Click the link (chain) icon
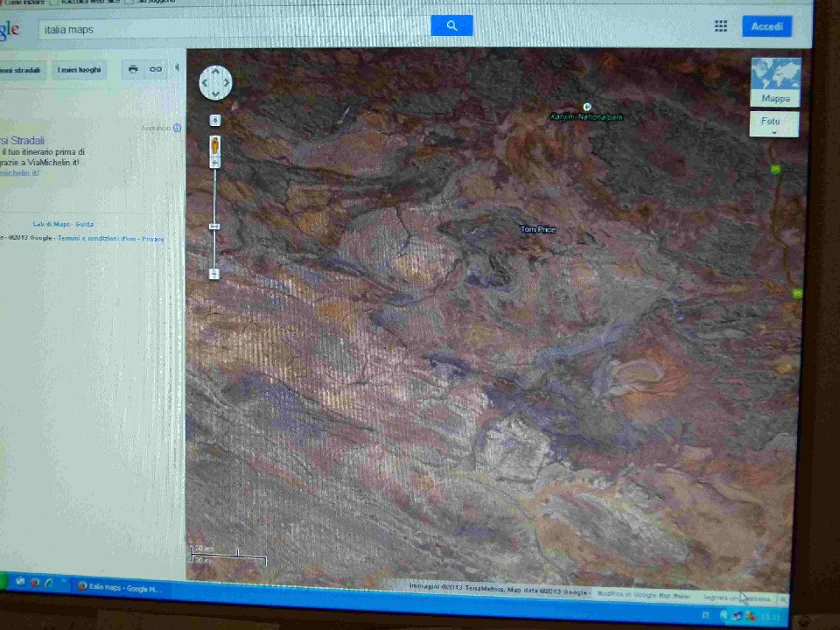 pos(156,69)
